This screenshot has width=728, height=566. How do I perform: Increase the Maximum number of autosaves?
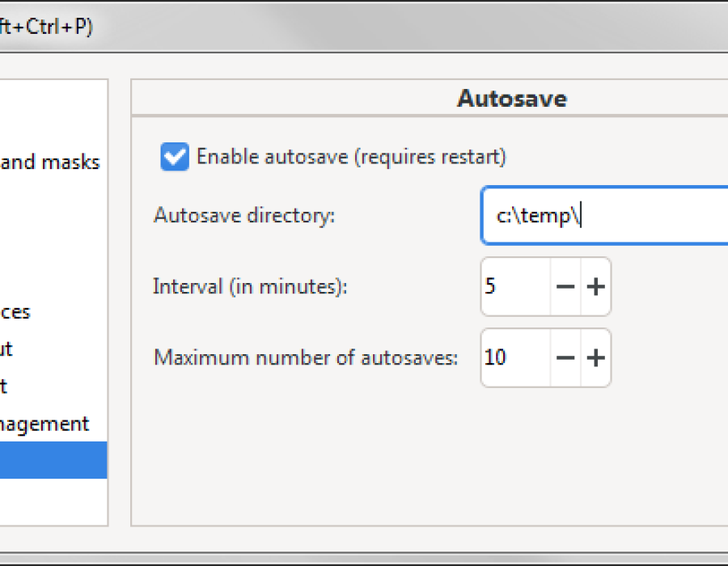click(x=595, y=357)
